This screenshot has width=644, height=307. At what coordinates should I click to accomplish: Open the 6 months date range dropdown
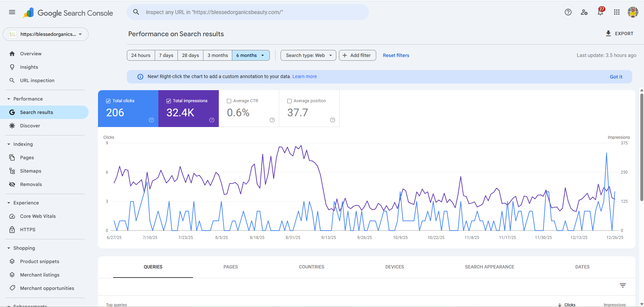click(x=251, y=55)
